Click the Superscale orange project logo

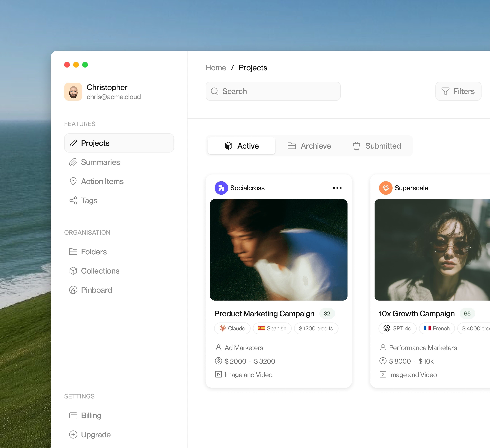386,188
